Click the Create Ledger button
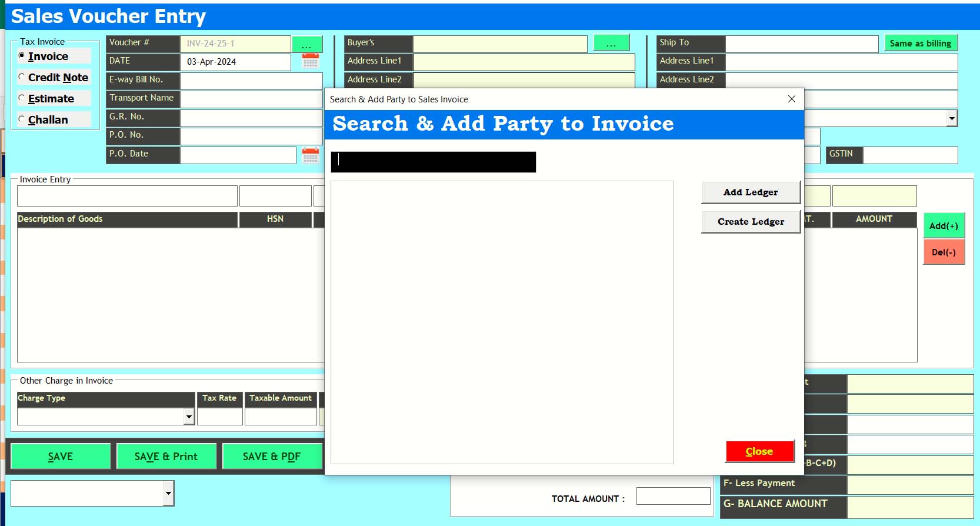The image size is (980, 526). (751, 222)
